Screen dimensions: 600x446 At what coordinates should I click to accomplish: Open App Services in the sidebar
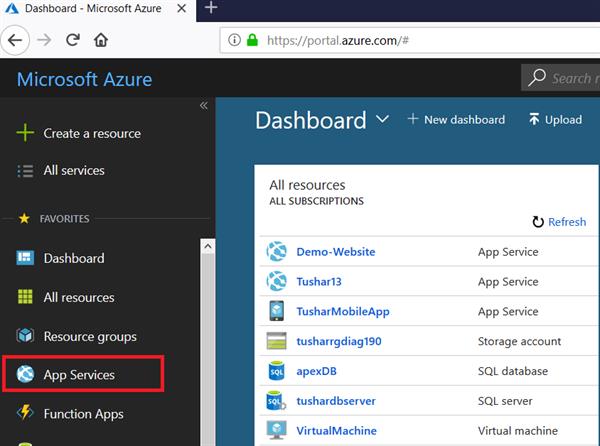click(79, 375)
